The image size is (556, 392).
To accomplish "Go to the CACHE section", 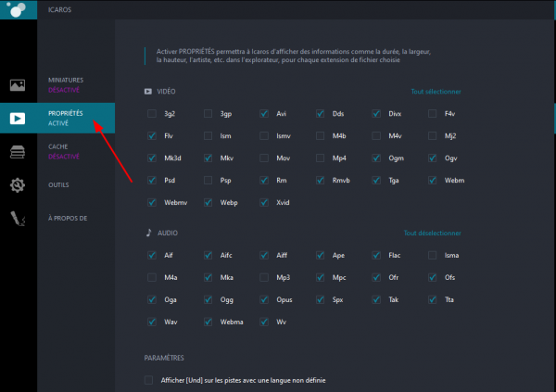I will point(57,147).
